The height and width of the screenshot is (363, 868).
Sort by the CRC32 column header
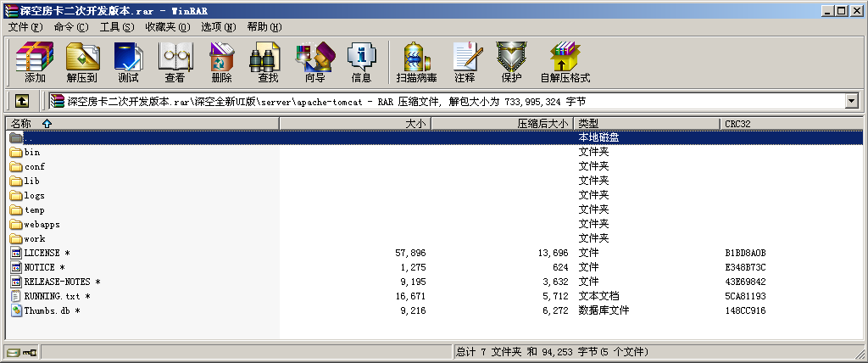(737, 124)
